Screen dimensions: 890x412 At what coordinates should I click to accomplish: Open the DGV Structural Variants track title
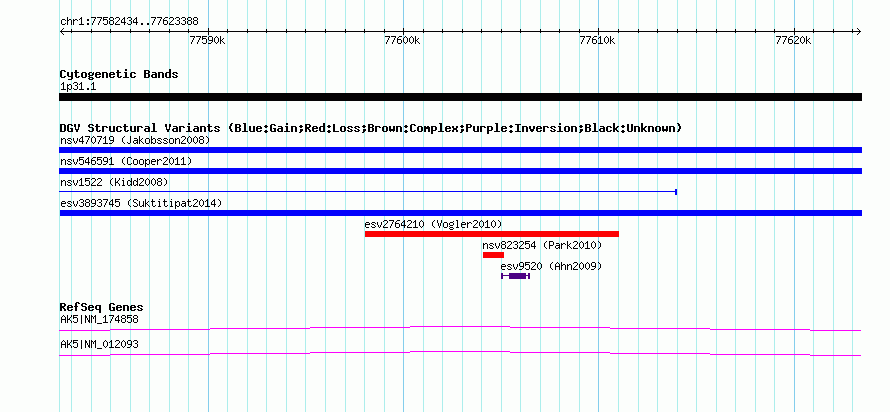point(371,128)
